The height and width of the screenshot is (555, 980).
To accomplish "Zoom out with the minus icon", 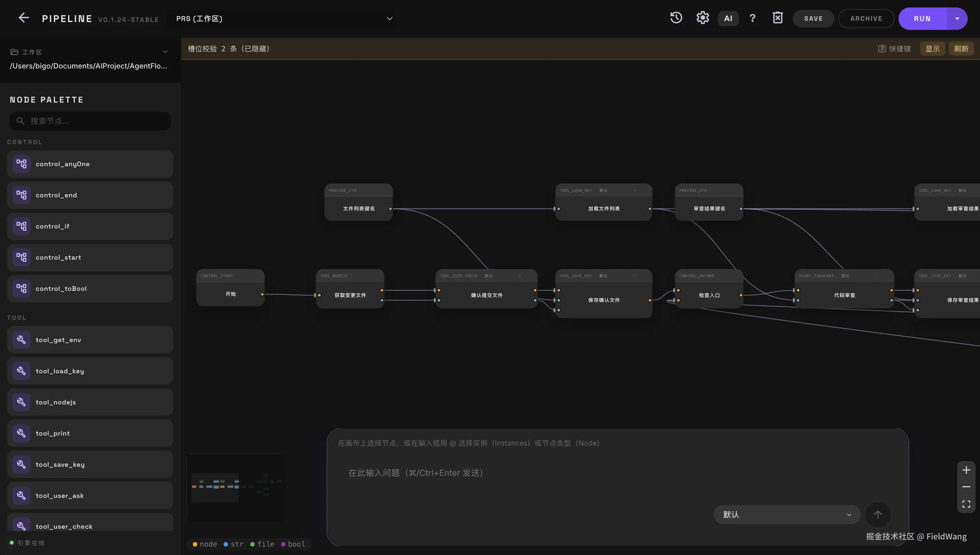I will [x=966, y=487].
